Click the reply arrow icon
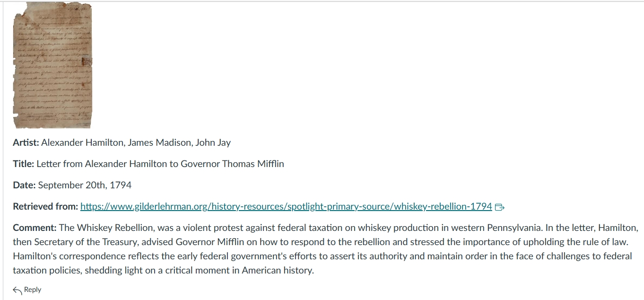 17,290
